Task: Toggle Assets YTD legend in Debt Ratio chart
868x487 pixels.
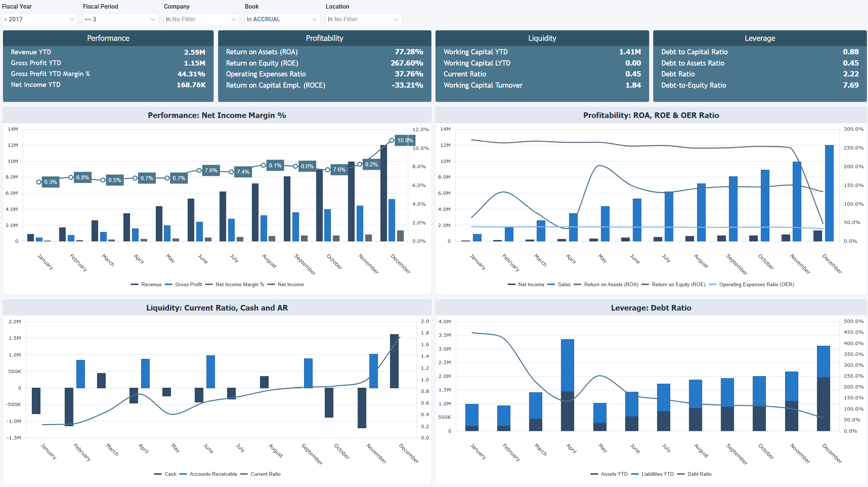Action: click(614, 474)
